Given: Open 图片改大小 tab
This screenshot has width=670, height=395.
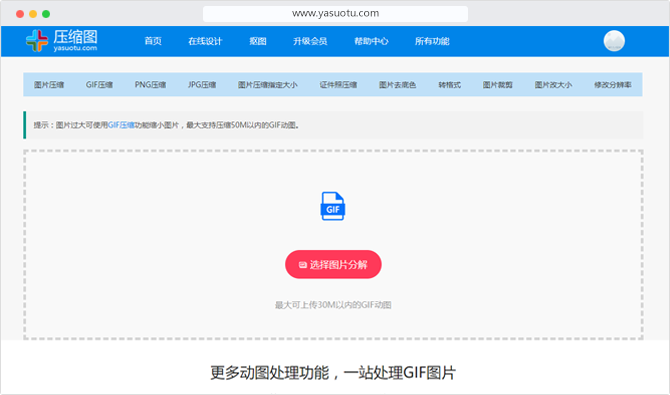Looking at the screenshot, I should coord(553,85).
